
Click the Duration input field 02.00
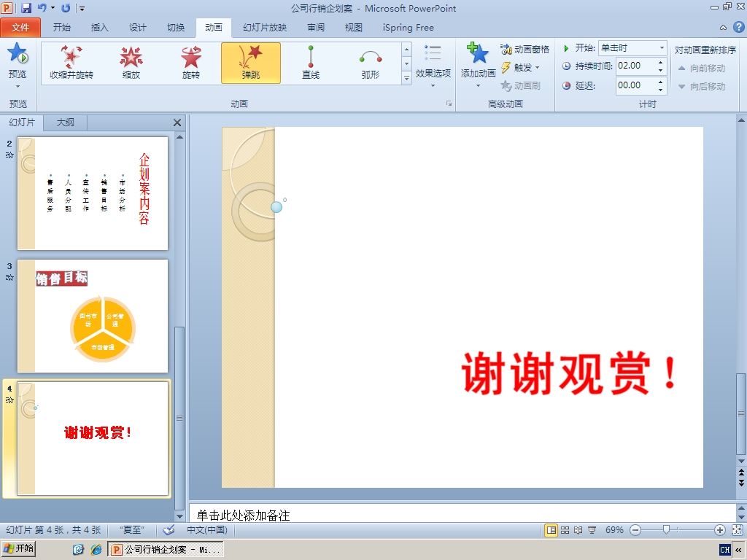(x=636, y=66)
